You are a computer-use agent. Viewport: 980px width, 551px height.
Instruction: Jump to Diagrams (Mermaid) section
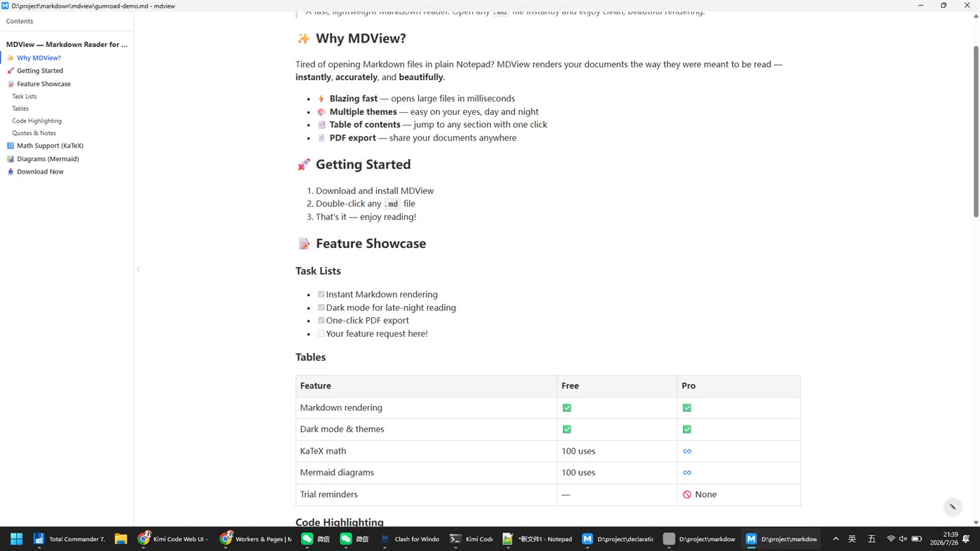48,159
